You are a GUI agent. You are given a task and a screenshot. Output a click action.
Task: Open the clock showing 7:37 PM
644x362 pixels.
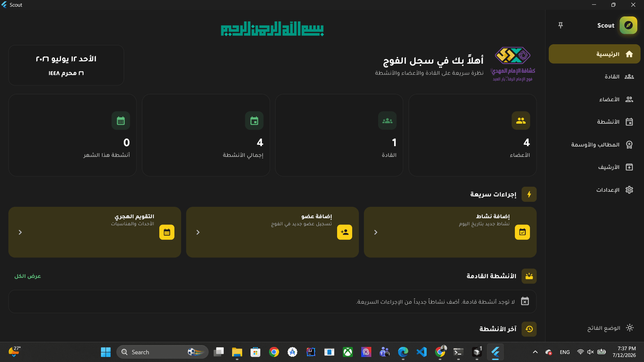(624, 352)
